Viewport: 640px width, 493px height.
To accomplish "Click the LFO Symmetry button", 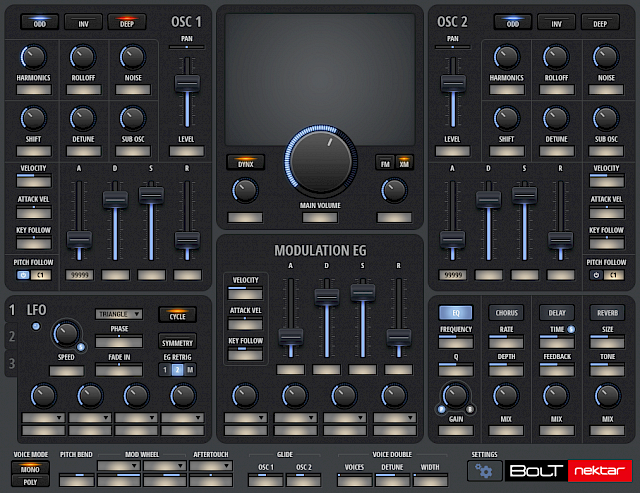I will [178, 343].
